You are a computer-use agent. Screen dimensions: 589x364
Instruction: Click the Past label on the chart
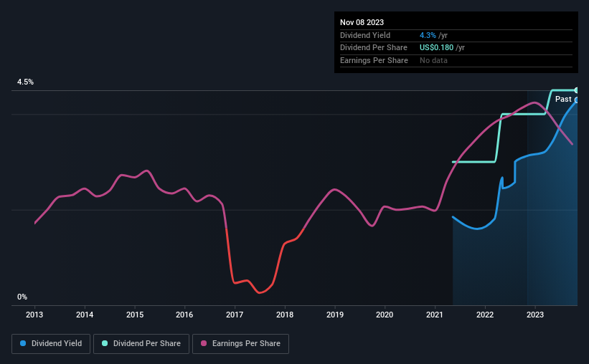coord(563,99)
